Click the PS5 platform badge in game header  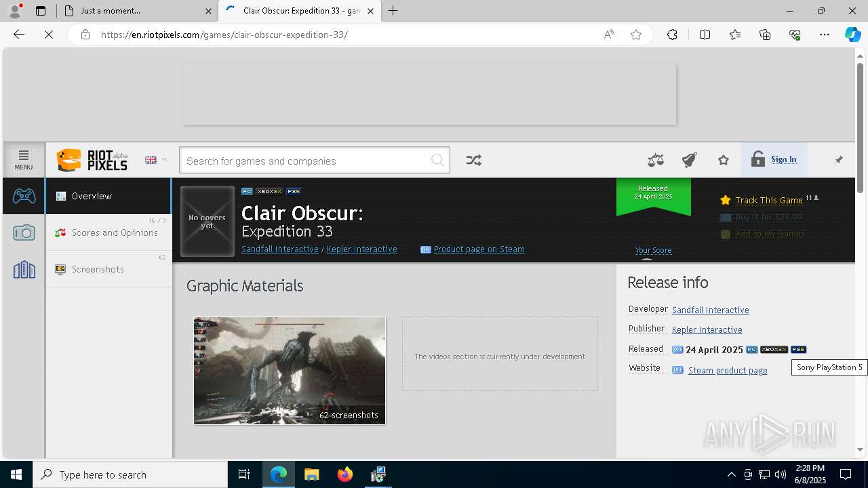coord(294,191)
